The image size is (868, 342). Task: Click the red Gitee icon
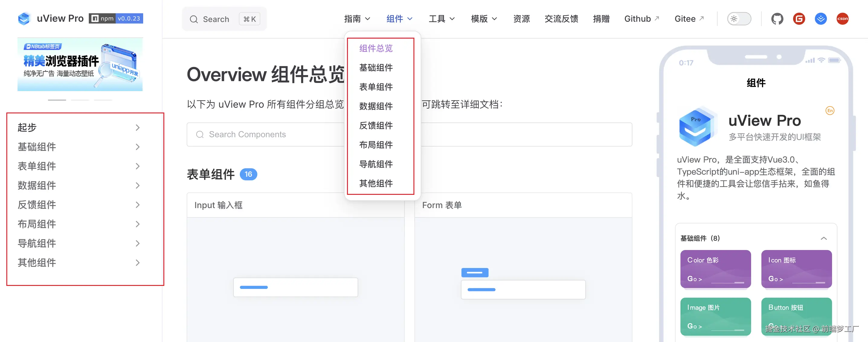(x=799, y=19)
